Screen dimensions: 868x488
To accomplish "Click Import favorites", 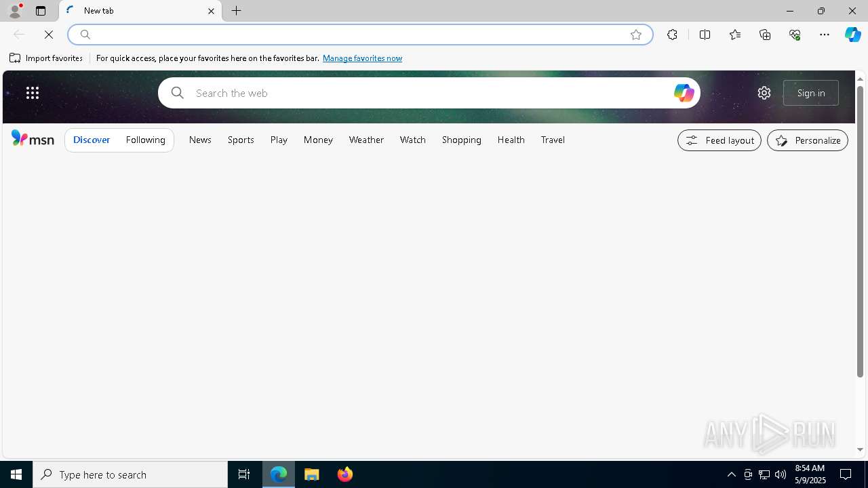I will tap(46, 58).
